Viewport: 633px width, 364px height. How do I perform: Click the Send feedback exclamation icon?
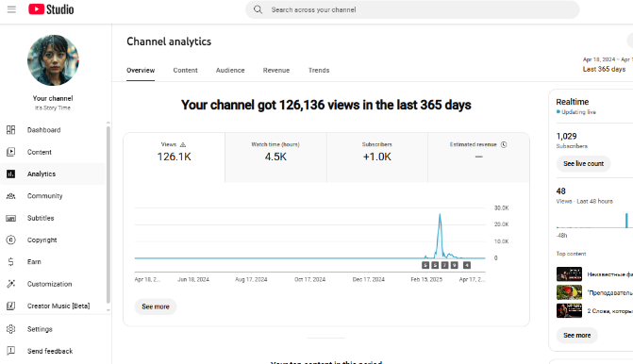(x=11, y=351)
